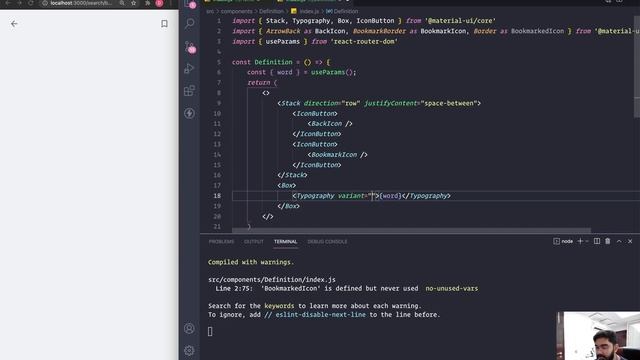Click 'eslint-disable-next-line' text in terminal
Screen dimensions: 640x360
[320, 315]
